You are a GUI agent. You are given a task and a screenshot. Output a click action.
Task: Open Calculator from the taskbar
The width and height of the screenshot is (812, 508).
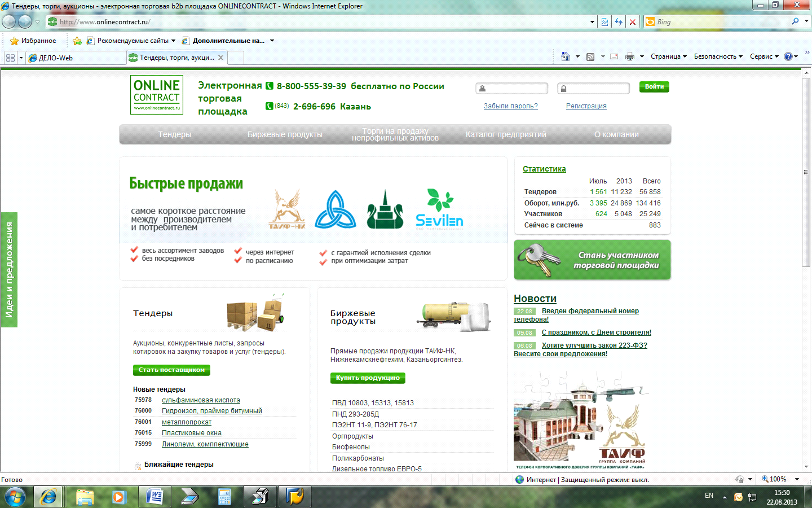tap(224, 497)
